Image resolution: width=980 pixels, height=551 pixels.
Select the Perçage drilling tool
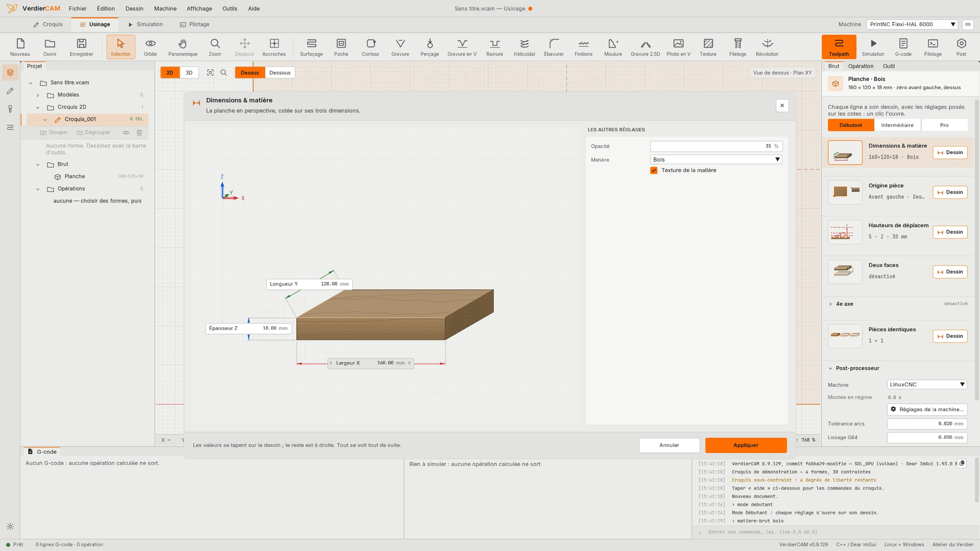pos(429,47)
